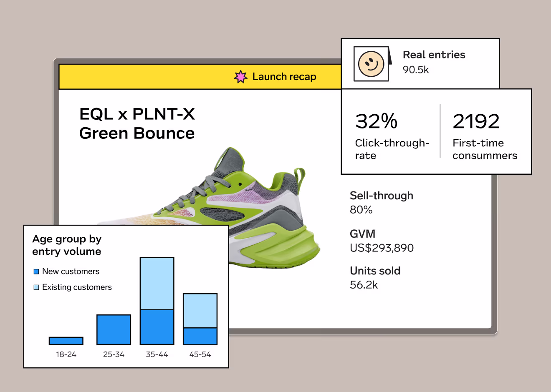Click the Real entries label
This screenshot has width=551, height=392.
434,55
